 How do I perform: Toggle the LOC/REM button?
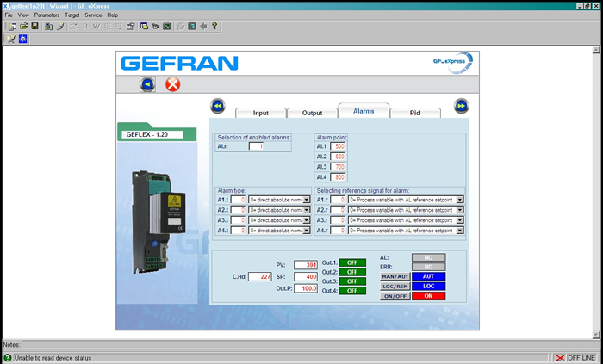click(395, 287)
